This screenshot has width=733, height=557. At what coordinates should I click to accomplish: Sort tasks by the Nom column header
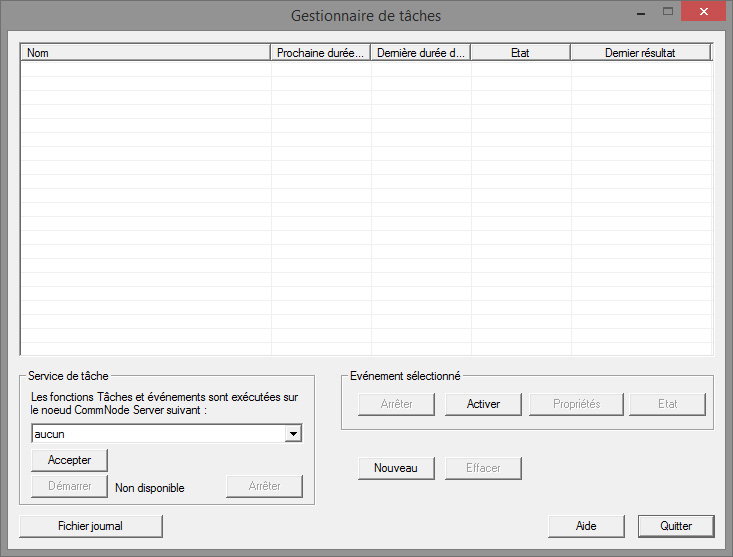pos(146,52)
